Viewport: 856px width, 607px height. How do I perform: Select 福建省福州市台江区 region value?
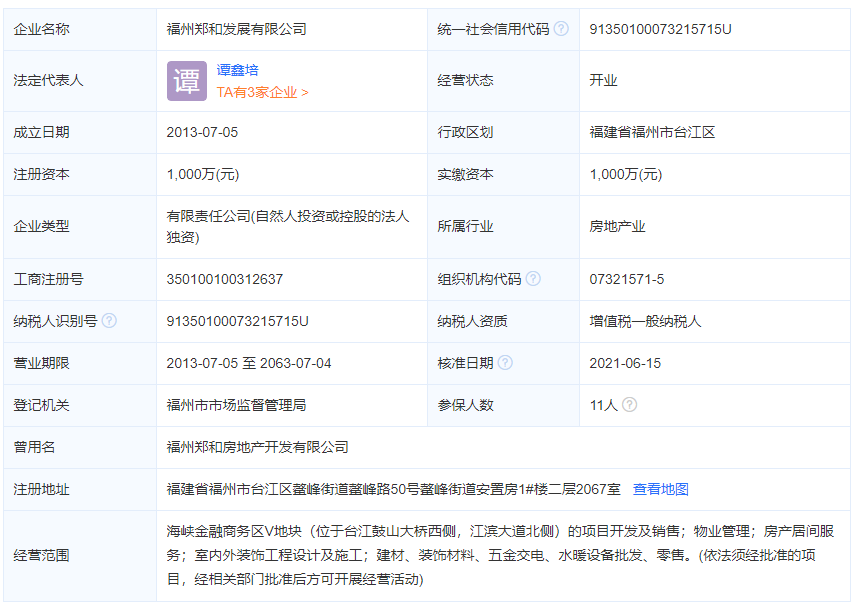pyautogui.click(x=652, y=132)
